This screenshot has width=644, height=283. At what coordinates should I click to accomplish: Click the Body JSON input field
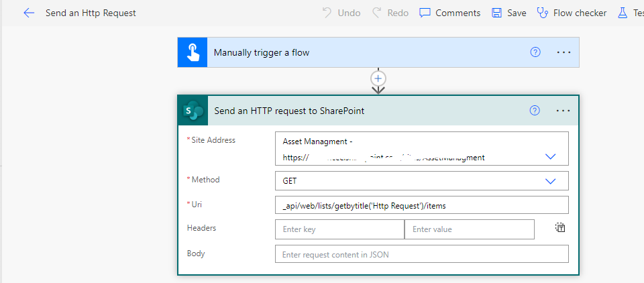[x=422, y=254]
